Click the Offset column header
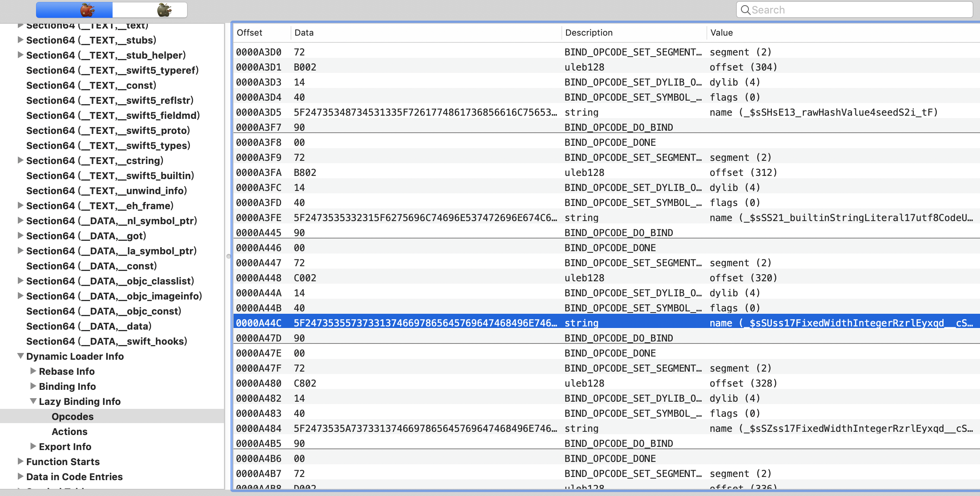The image size is (980, 496). (250, 32)
